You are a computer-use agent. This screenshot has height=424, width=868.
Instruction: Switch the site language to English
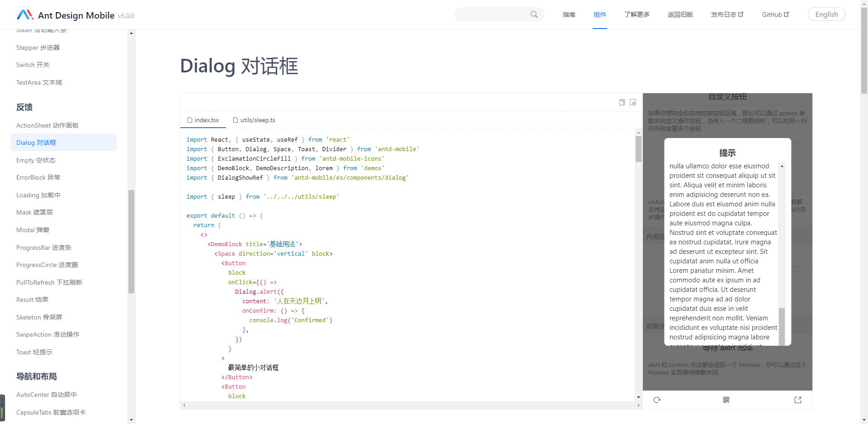click(827, 14)
